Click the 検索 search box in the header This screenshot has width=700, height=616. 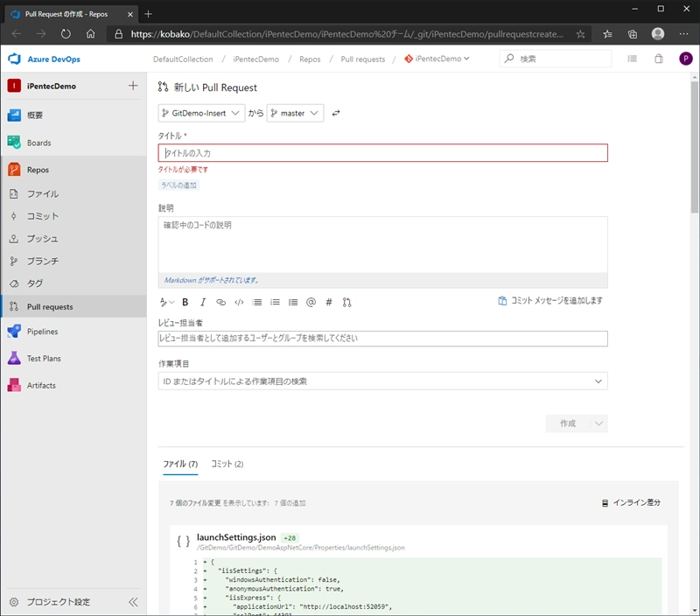pyautogui.click(x=556, y=59)
